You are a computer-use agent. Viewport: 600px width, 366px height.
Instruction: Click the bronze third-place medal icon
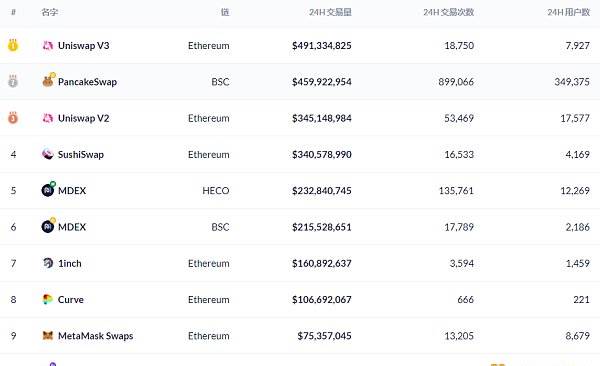point(13,118)
